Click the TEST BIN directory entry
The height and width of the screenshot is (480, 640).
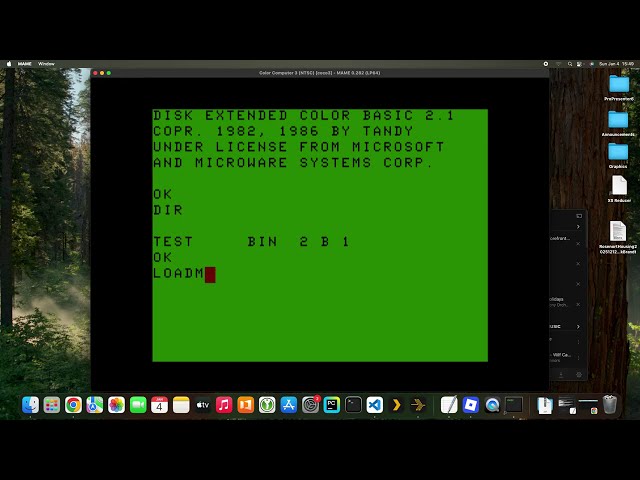[x=251, y=242]
